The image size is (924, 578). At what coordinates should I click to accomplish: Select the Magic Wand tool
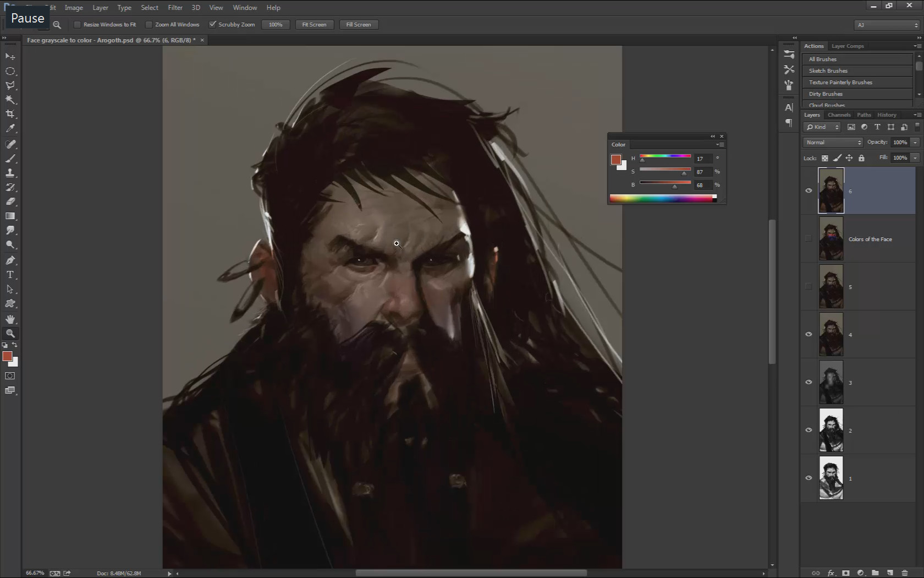click(10, 100)
